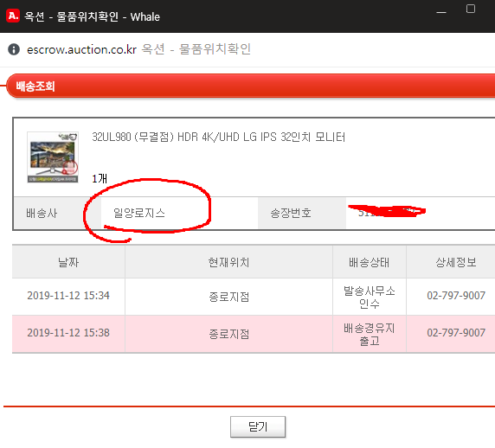The image size is (495, 448).
Task: Click status '발송사무소 인수'
Action: 369,297
